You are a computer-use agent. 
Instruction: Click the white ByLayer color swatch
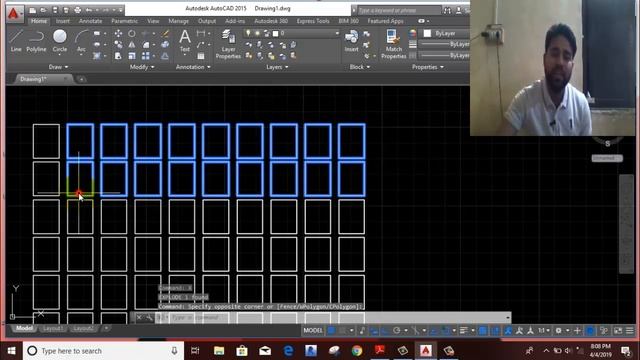(427, 33)
